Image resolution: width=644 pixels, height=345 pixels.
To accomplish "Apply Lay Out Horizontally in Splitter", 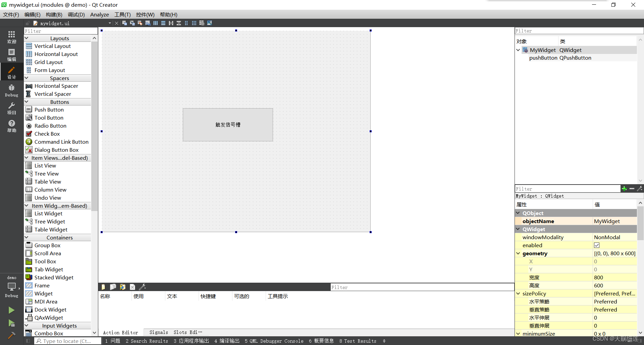I will tap(171, 23).
